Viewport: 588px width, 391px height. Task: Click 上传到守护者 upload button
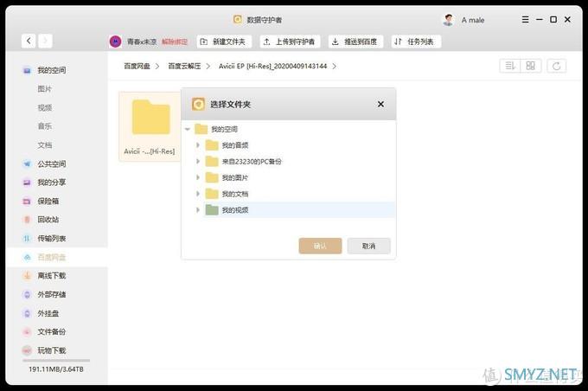pos(290,42)
